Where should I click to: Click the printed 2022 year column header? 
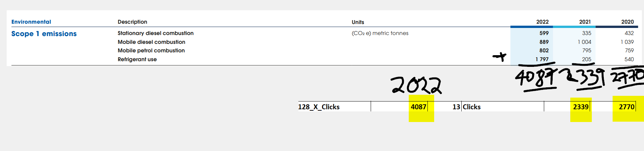[x=542, y=22]
